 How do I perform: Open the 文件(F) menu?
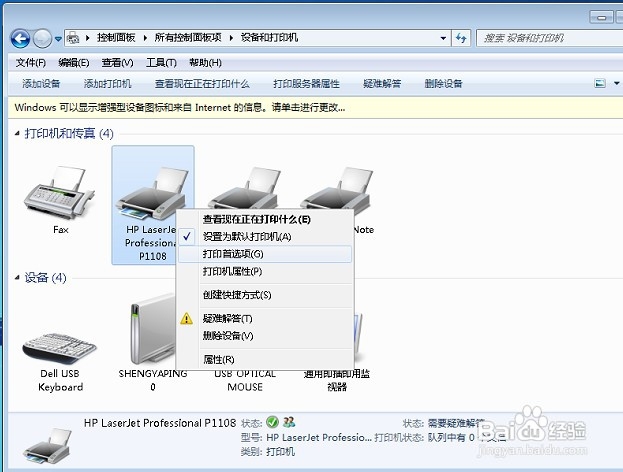coord(31,63)
